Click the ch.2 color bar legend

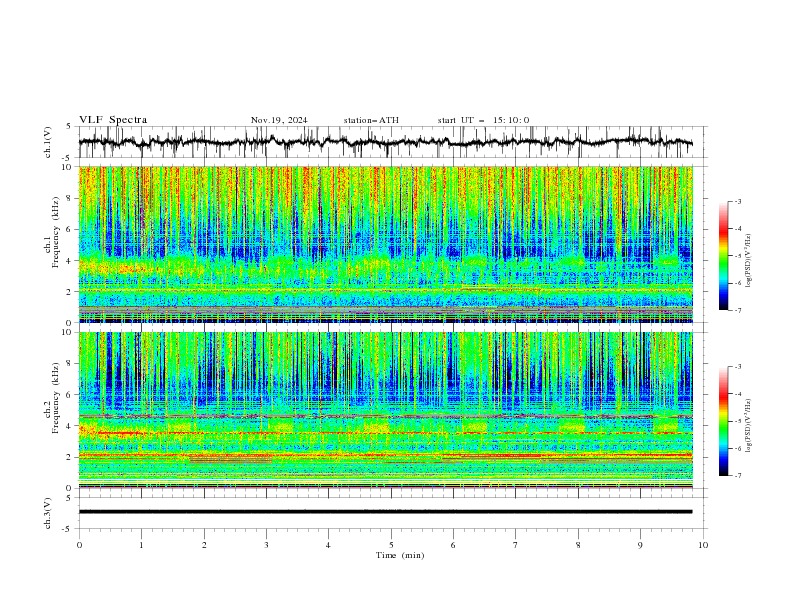[x=723, y=421]
